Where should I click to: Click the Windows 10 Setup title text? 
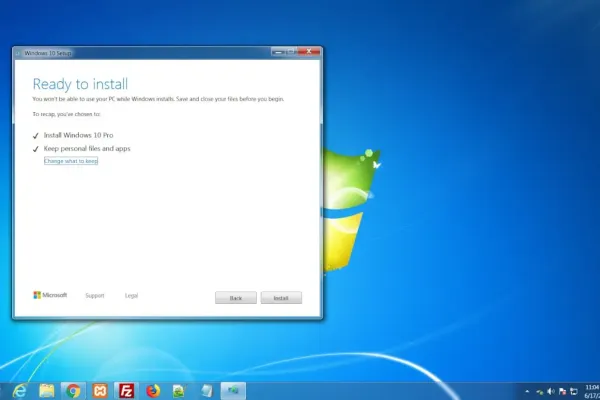(48, 53)
